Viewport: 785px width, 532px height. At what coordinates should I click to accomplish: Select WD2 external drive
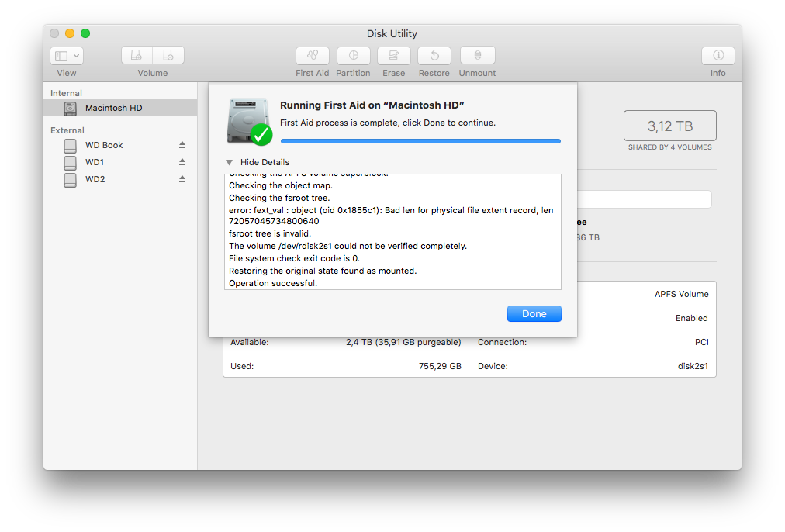point(120,179)
